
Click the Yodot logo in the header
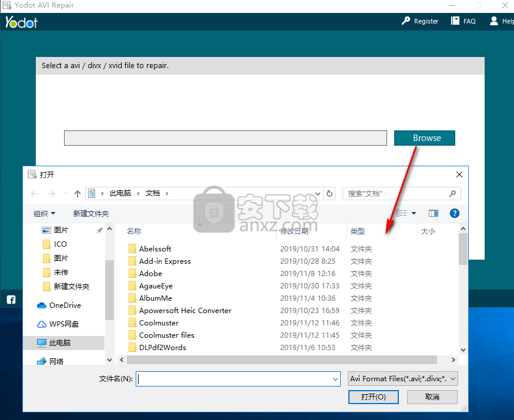point(21,22)
